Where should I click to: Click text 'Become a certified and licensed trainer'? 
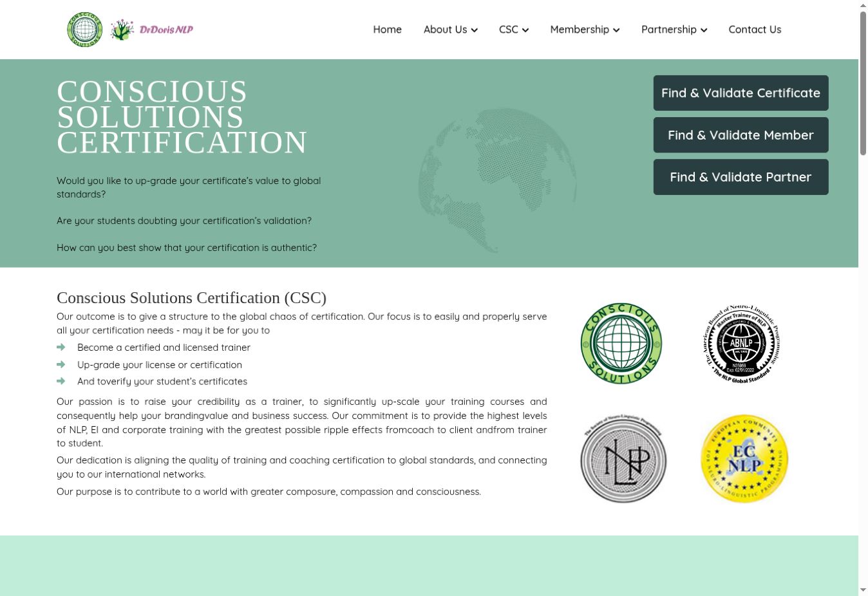tap(164, 348)
